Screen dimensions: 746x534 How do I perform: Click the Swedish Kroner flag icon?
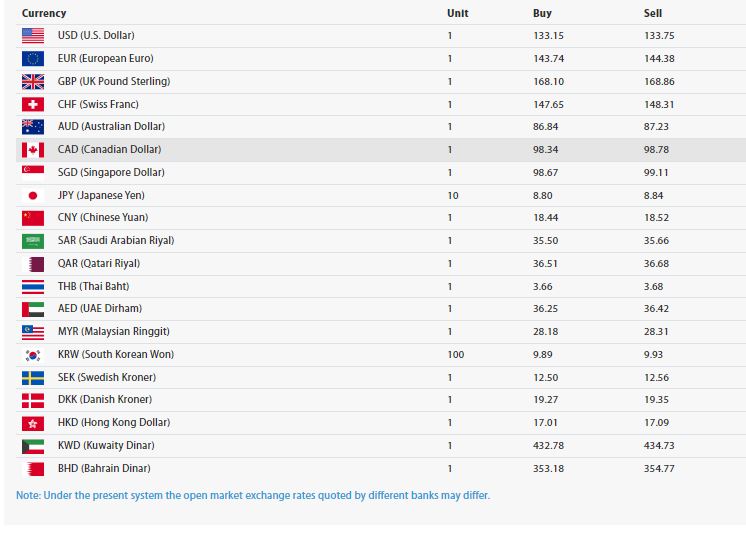[x=33, y=378]
